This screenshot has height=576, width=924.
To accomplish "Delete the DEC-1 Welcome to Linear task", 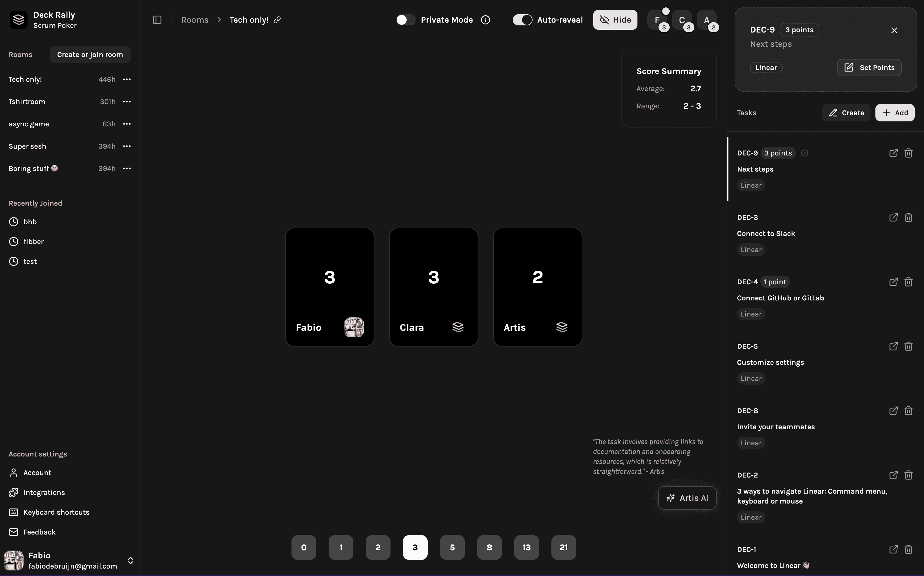I will pos(909,549).
